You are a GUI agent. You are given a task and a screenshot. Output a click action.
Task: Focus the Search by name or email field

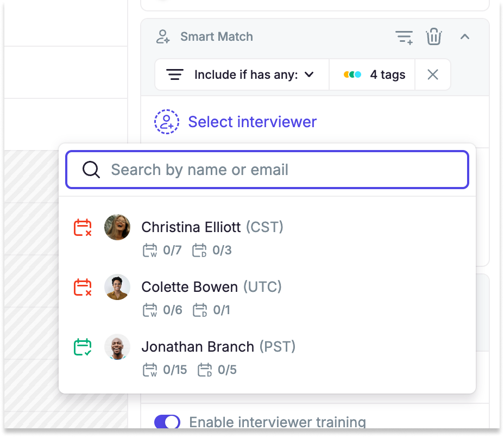(267, 170)
